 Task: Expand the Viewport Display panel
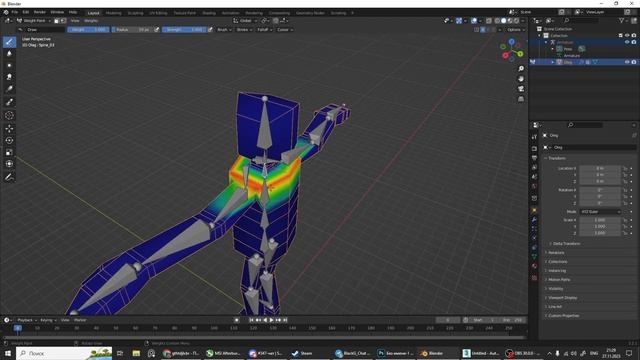click(562, 298)
